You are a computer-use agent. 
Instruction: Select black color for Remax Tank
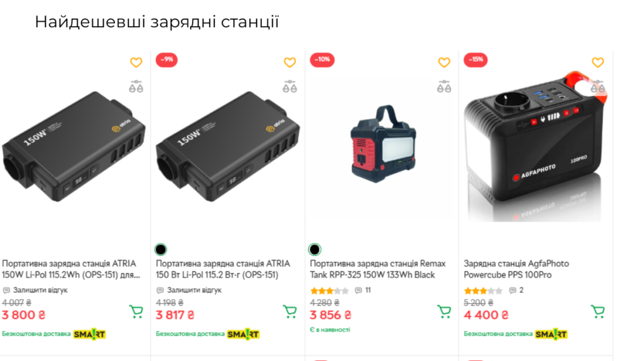coord(315,249)
